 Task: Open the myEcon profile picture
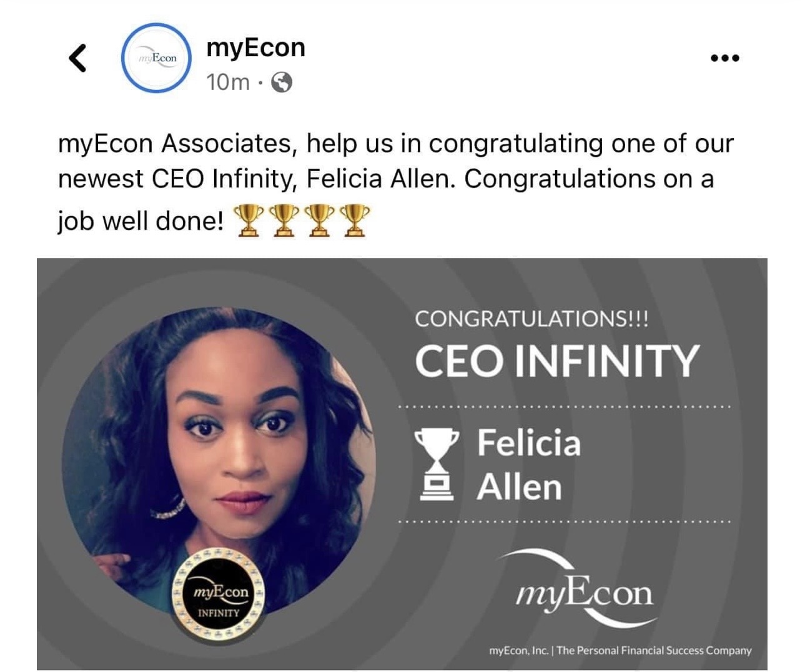click(x=156, y=58)
